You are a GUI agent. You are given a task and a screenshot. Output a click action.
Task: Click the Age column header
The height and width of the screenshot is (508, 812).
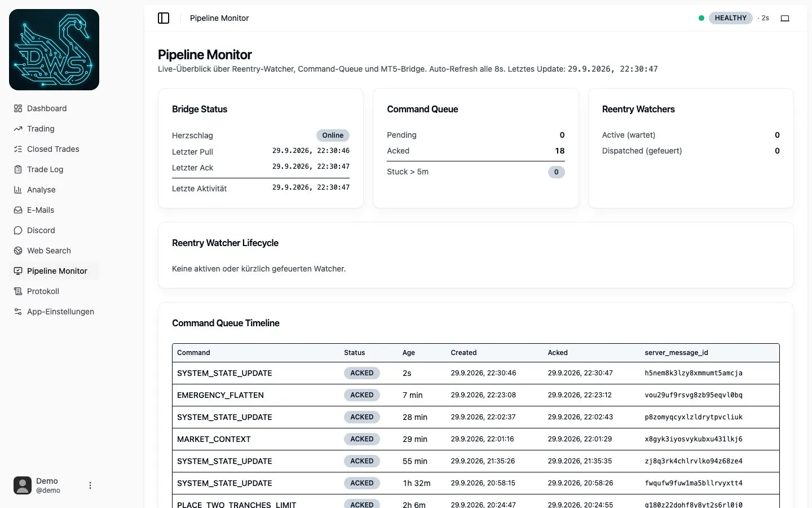pos(409,353)
